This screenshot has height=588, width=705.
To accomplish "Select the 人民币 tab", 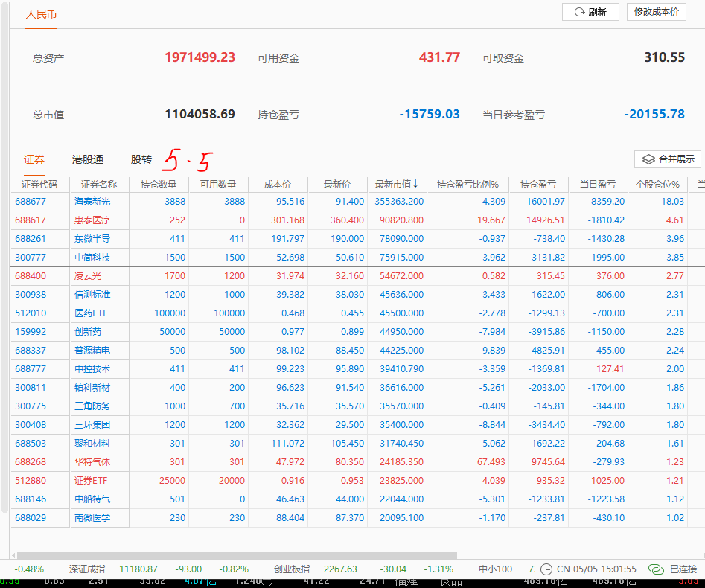I will pos(41,14).
